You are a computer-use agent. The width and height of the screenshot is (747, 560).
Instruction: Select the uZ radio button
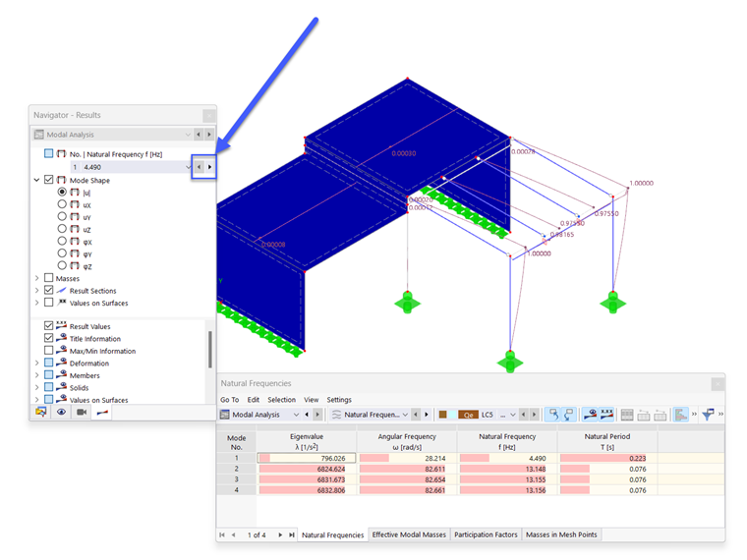pyautogui.click(x=62, y=229)
